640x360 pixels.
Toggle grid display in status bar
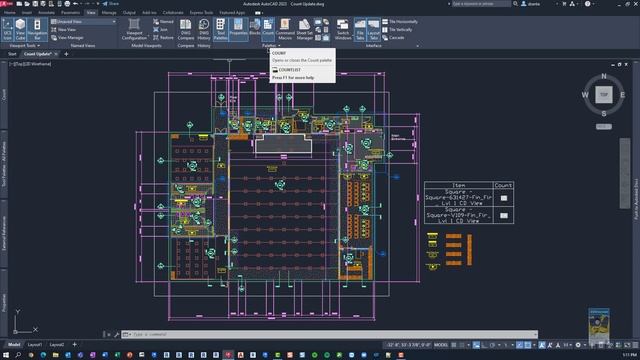453,345
